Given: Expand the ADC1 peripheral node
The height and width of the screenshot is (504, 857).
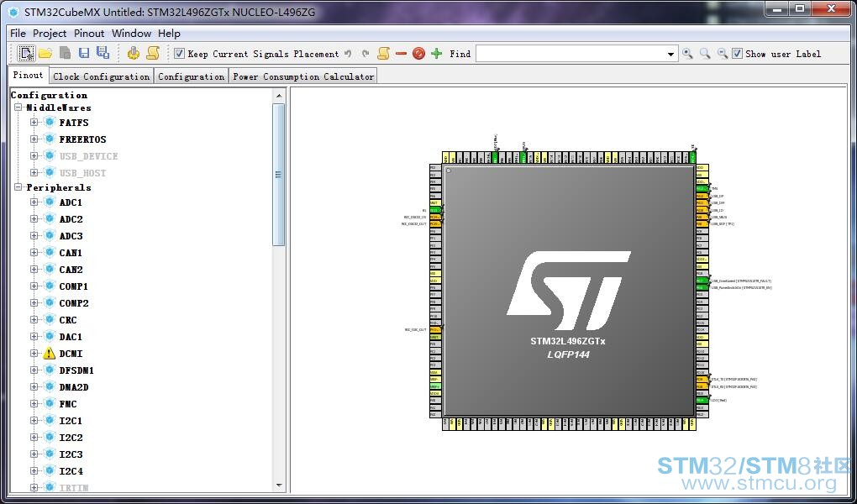Looking at the screenshot, I should point(34,202).
